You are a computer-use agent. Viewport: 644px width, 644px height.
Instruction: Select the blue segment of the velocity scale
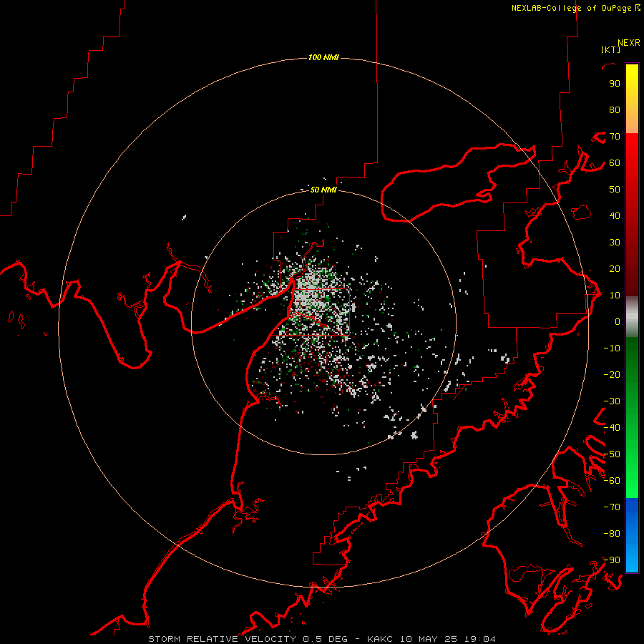632,535
